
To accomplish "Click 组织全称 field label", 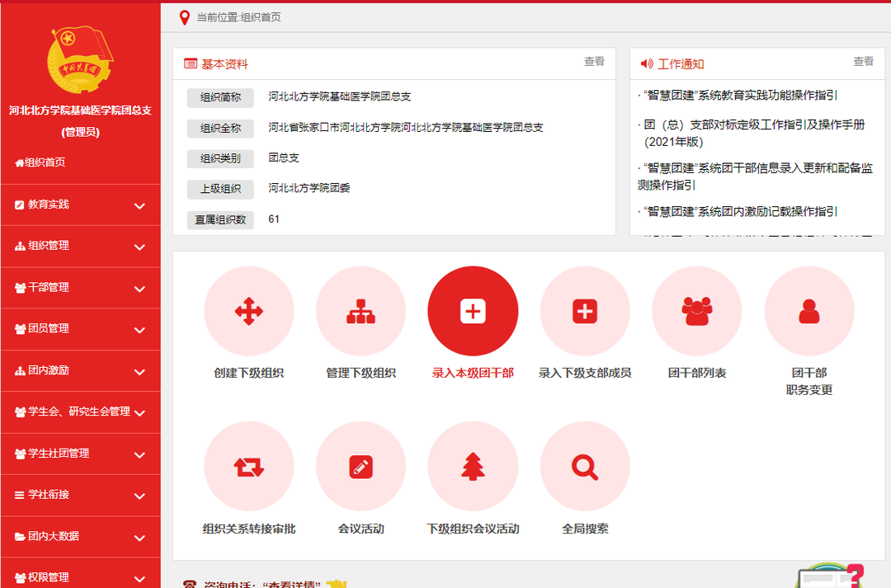I will click(220, 129).
